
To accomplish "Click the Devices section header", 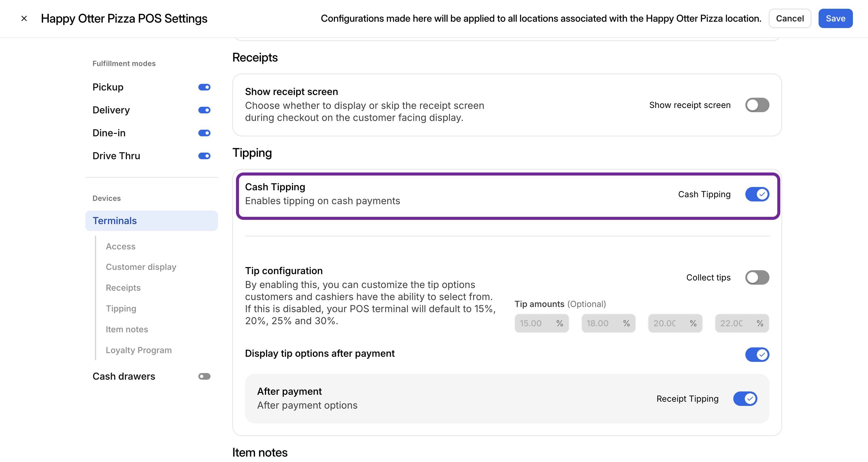I will [106, 199].
